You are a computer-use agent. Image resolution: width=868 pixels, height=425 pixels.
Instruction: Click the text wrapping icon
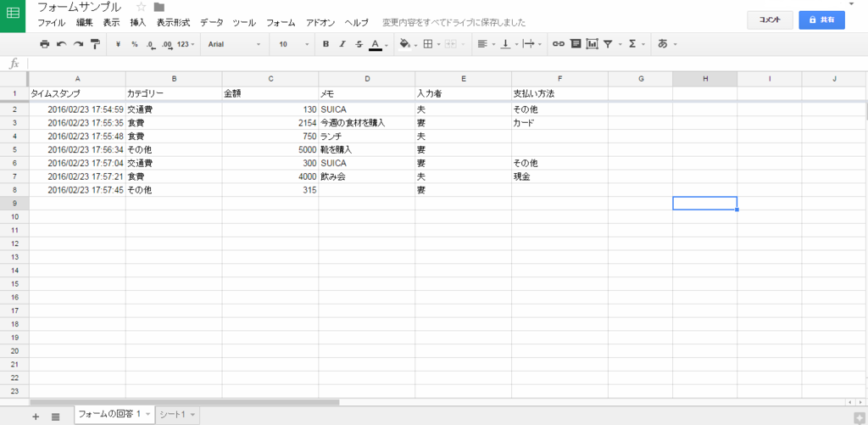528,44
